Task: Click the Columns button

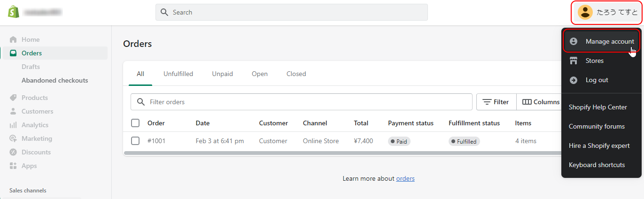Action: pyautogui.click(x=540, y=102)
